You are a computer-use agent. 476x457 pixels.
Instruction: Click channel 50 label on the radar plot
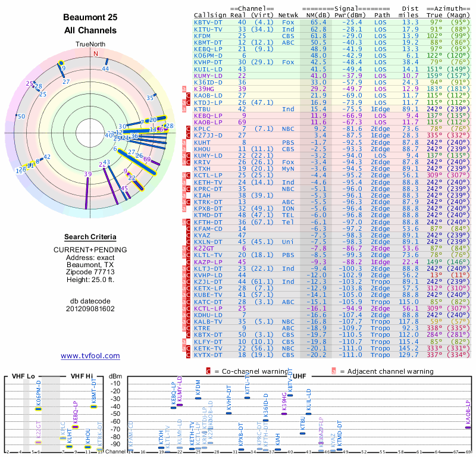point(21,116)
